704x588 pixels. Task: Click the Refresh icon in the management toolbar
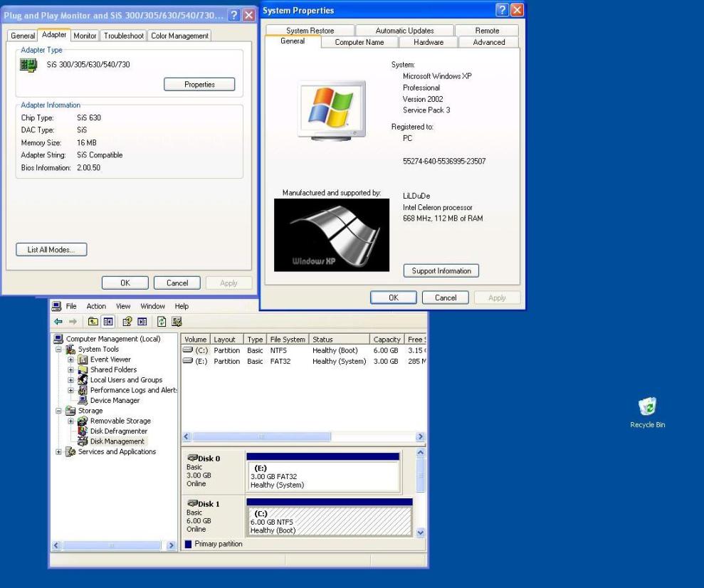[x=162, y=321]
